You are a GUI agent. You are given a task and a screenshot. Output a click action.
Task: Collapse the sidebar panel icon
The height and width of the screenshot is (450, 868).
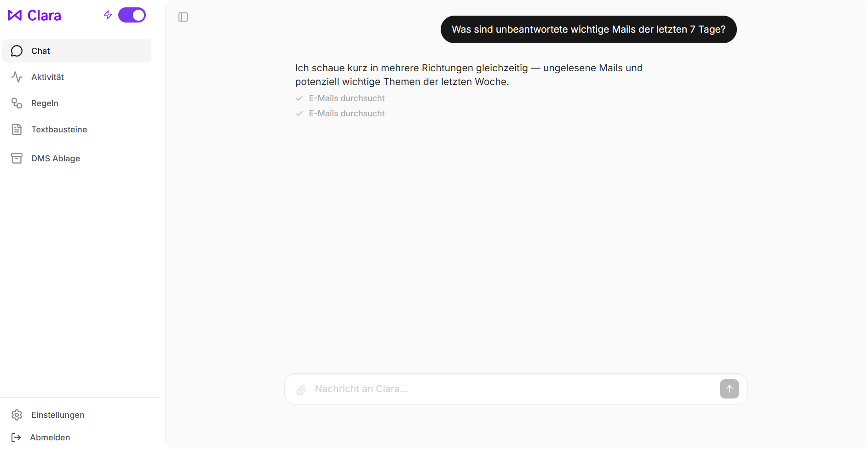183,17
